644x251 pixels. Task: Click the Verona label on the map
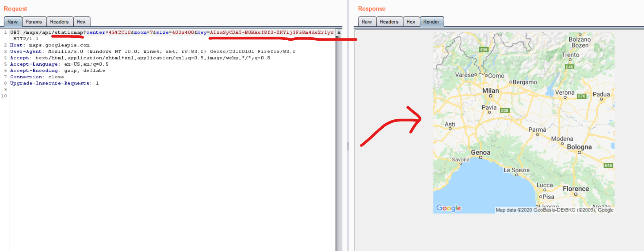click(x=565, y=92)
